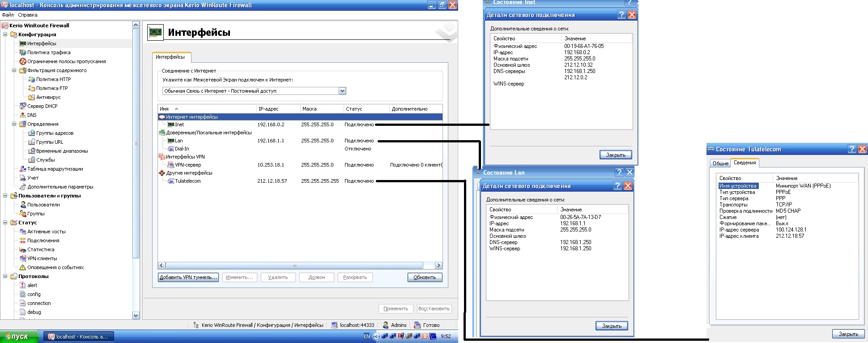Open the config log in Протоколы
This screenshot has width=868, height=343.
click(34, 294)
